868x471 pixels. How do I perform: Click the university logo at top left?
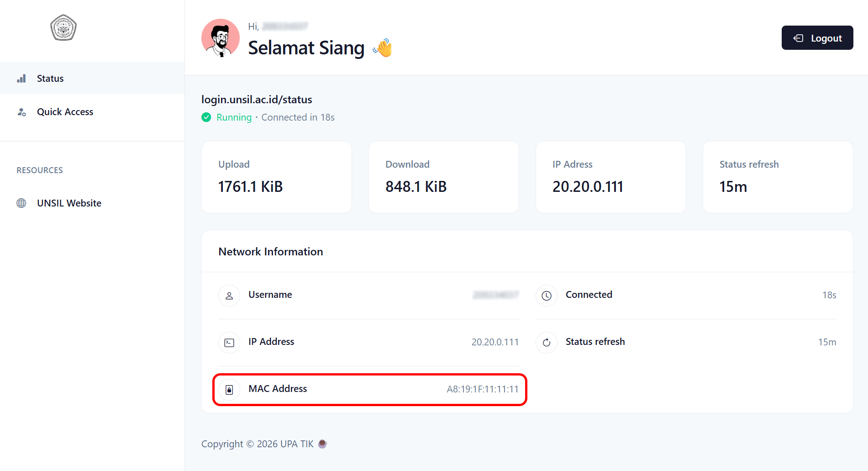tap(63, 27)
